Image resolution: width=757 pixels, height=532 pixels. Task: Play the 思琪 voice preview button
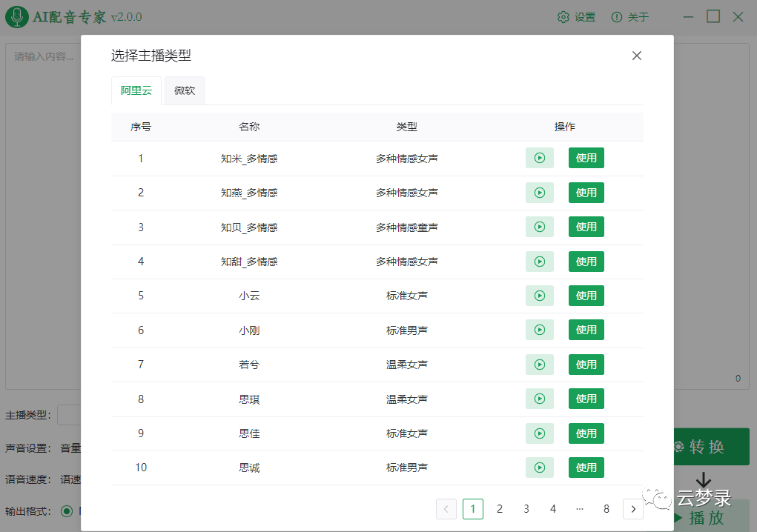tap(540, 399)
